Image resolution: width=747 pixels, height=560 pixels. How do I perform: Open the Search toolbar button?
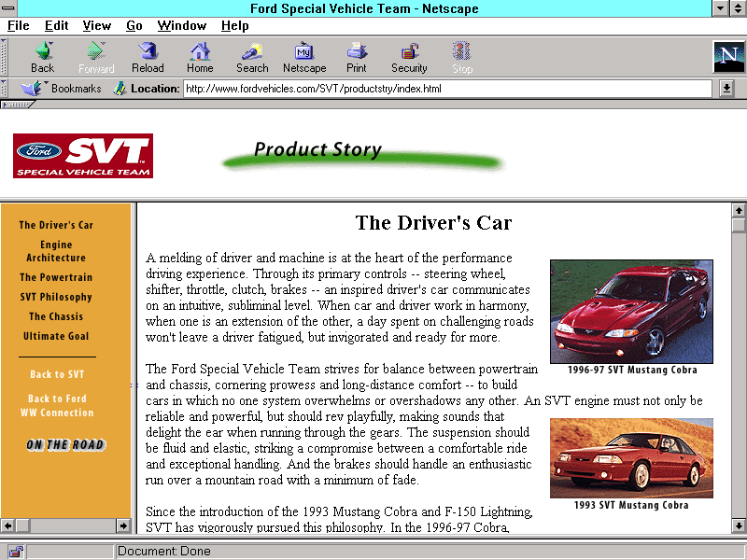[x=252, y=57]
